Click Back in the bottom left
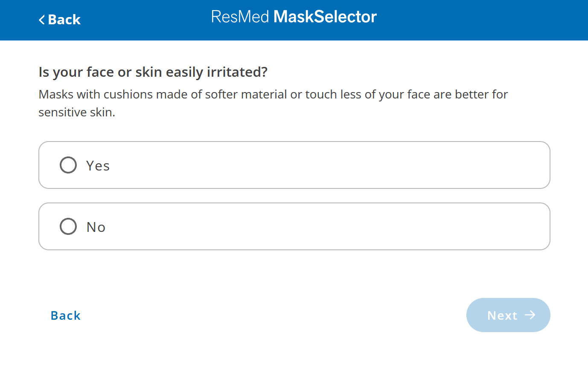This screenshot has width=588, height=373. pos(65,315)
